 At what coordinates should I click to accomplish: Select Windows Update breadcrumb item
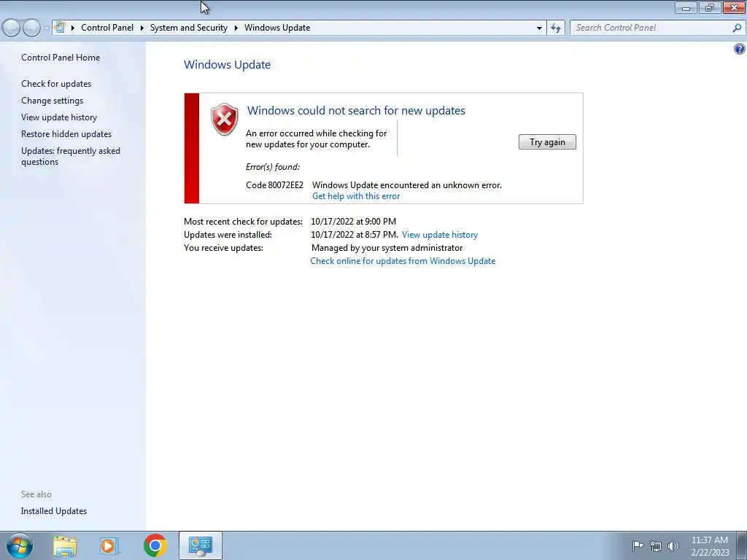pos(277,28)
